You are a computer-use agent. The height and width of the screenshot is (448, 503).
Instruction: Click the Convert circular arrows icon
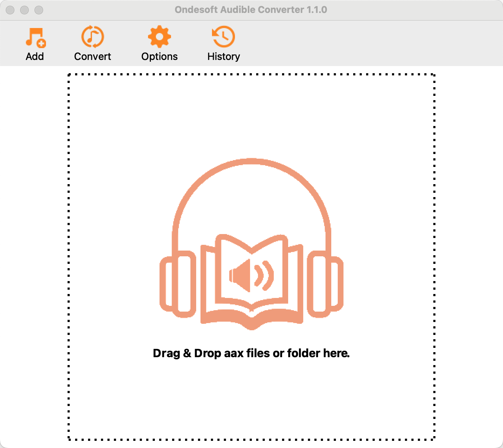click(93, 37)
